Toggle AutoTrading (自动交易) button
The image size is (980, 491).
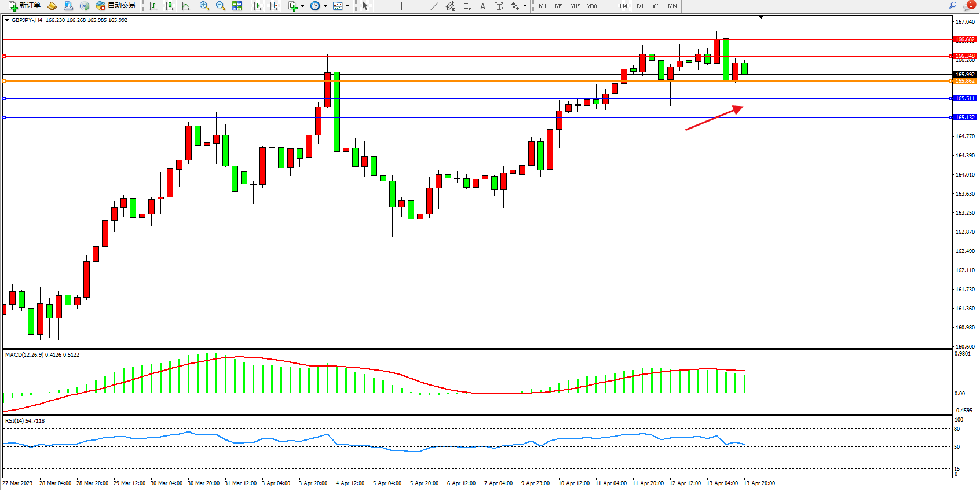click(116, 6)
